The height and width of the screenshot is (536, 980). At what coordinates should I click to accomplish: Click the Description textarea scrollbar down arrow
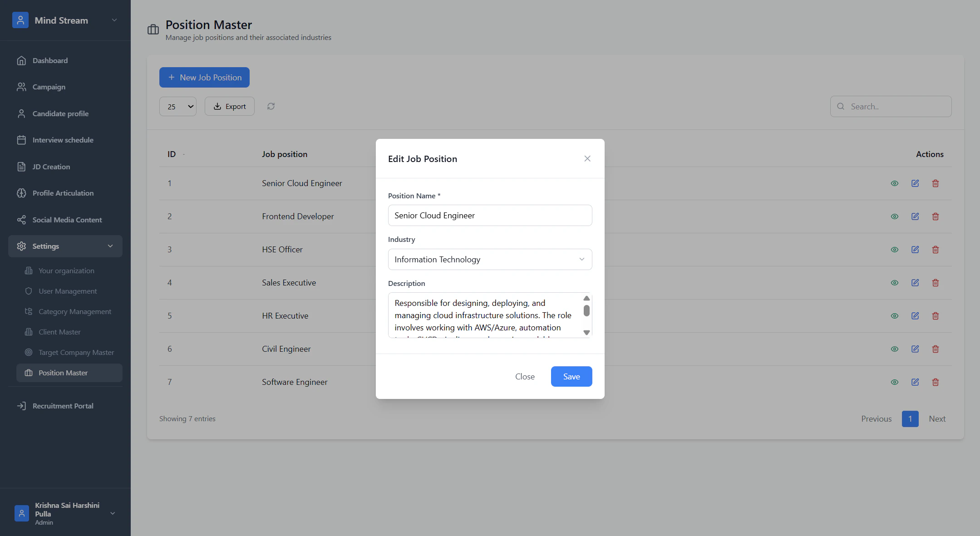pos(586,333)
